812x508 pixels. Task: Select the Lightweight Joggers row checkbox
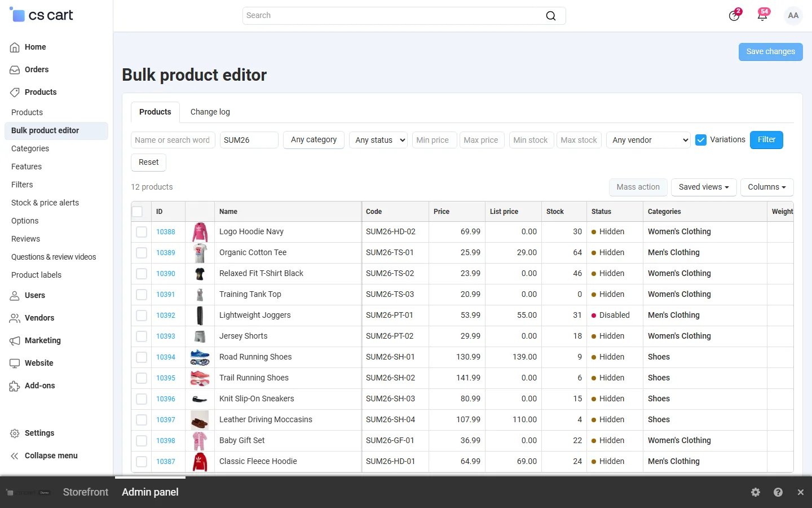[x=142, y=316]
